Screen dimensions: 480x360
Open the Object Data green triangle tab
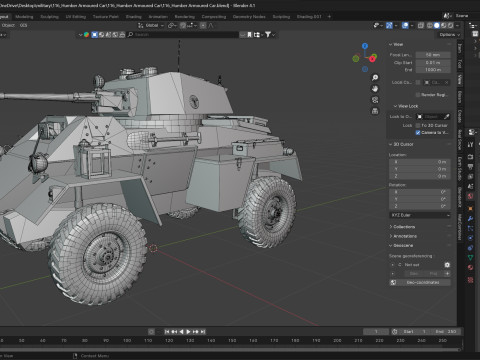(x=470, y=257)
